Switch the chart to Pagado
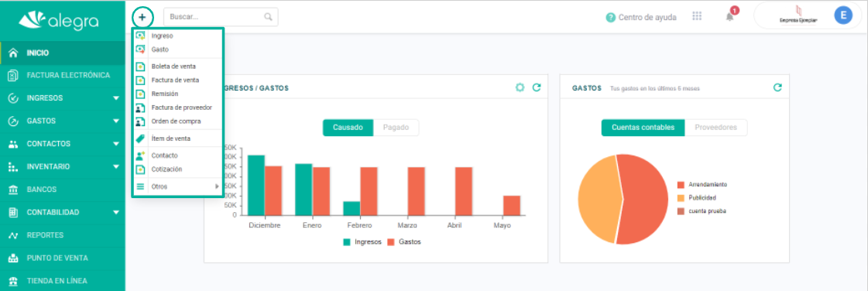 pyautogui.click(x=396, y=127)
